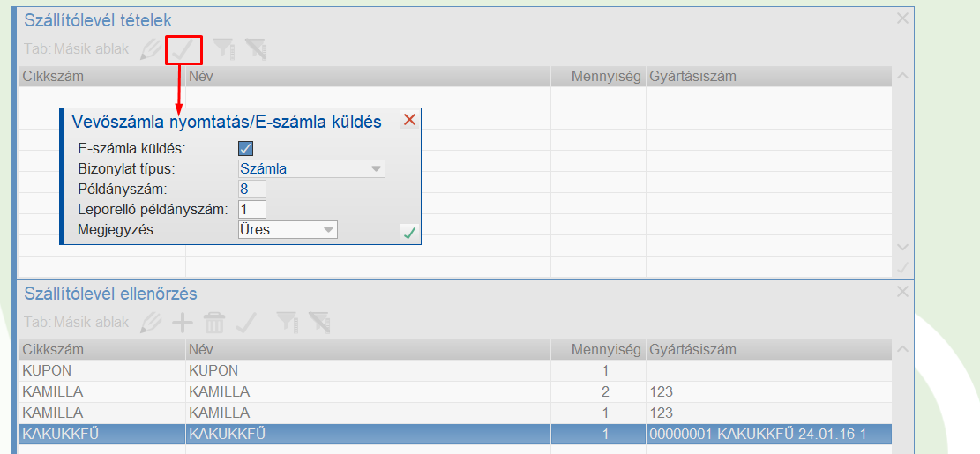
Task: Click the filter icon in Szállítólevél tételek toolbar
Action: click(224, 49)
